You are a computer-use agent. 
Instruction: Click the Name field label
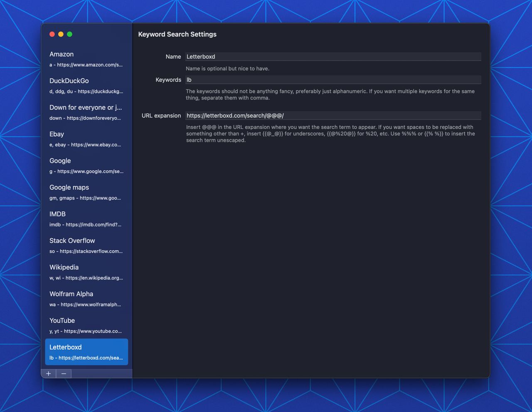pyautogui.click(x=173, y=56)
